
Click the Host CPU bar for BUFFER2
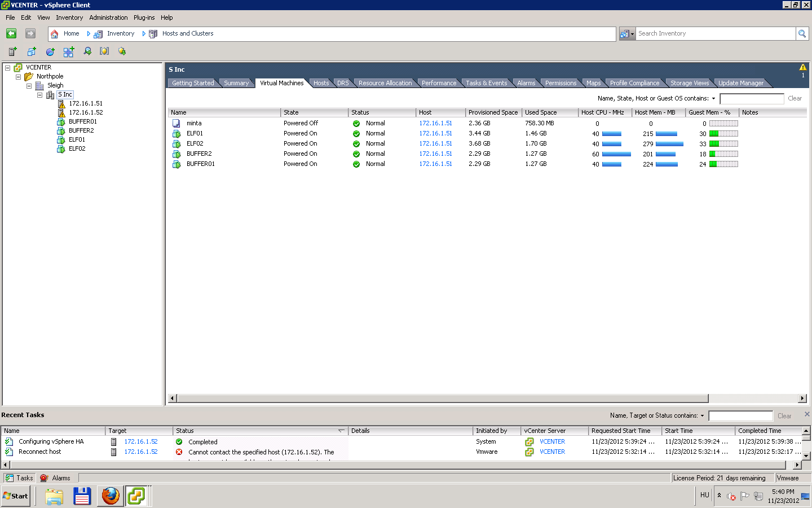point(616,154)
